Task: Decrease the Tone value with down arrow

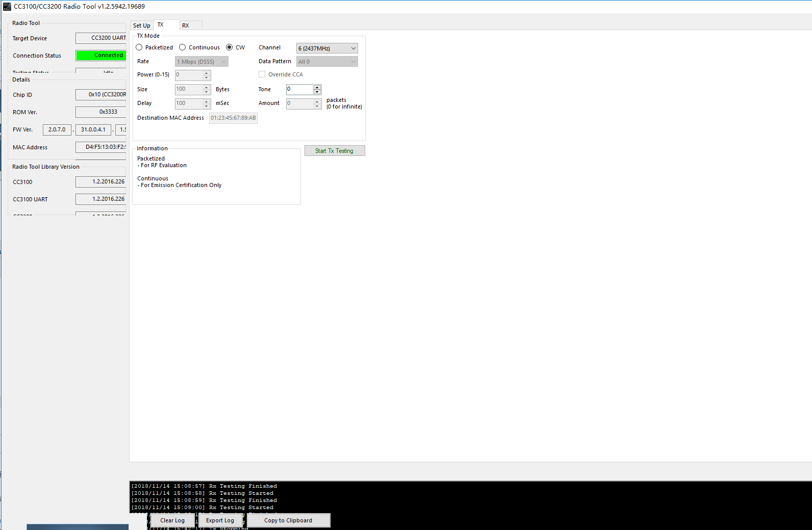Action: (x=317, y=92)
